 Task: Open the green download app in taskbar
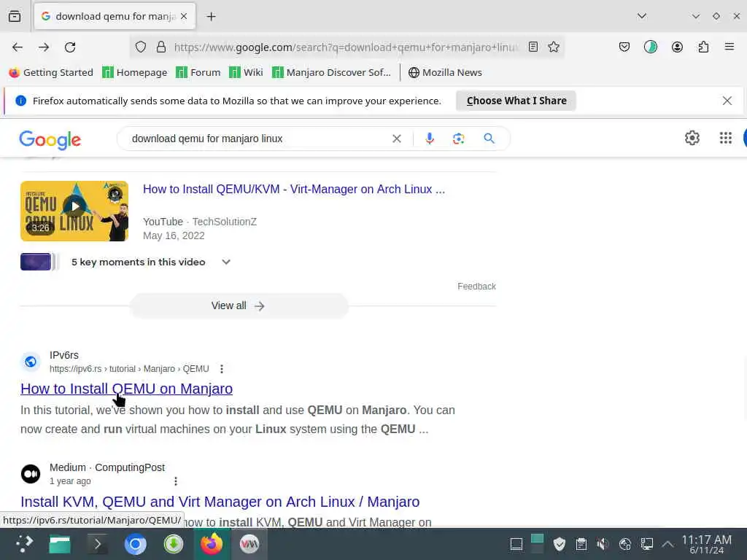coord(174,544)
